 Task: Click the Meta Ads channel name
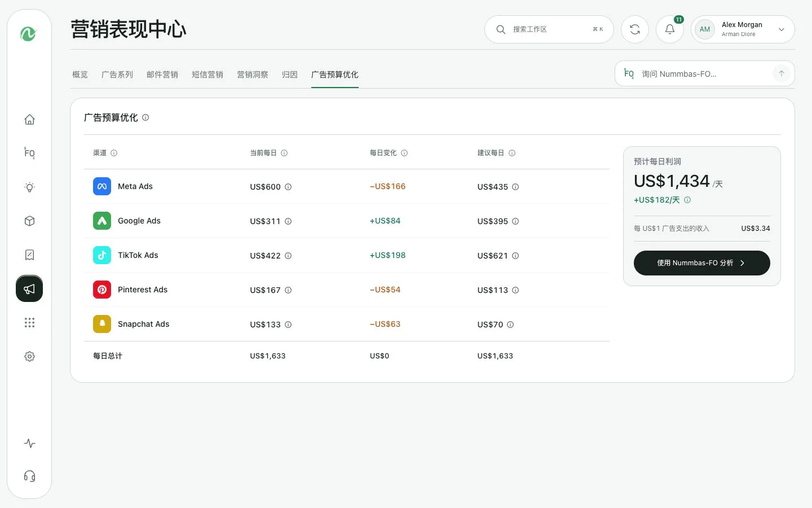135,186
